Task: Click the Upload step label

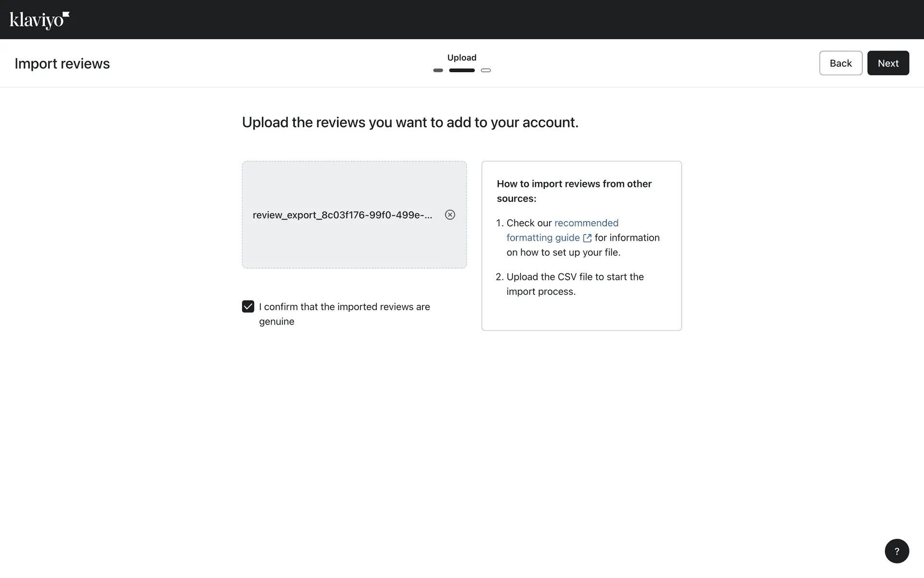Action: [462, 58]
